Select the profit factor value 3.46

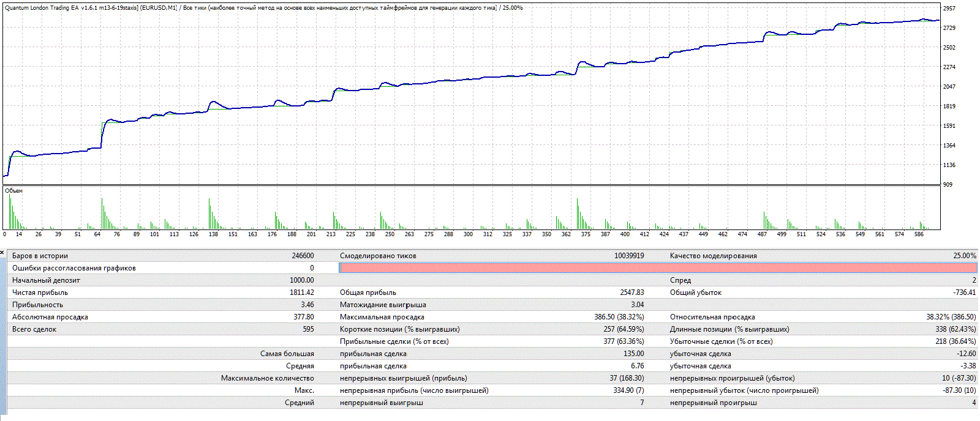pos(307,305)
